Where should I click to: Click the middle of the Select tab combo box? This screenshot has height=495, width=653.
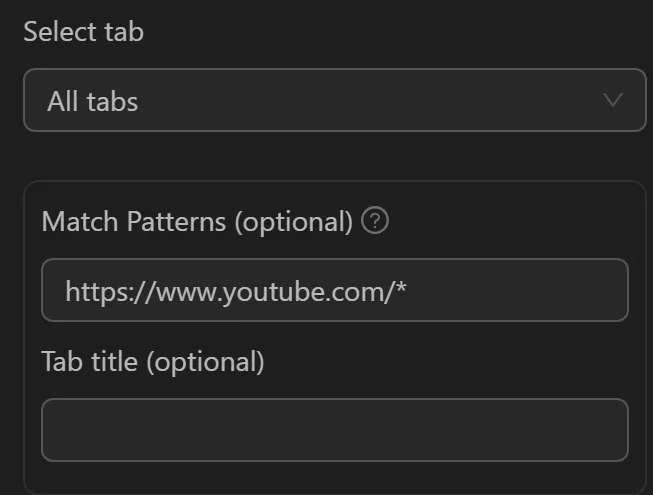coord(334,100)
